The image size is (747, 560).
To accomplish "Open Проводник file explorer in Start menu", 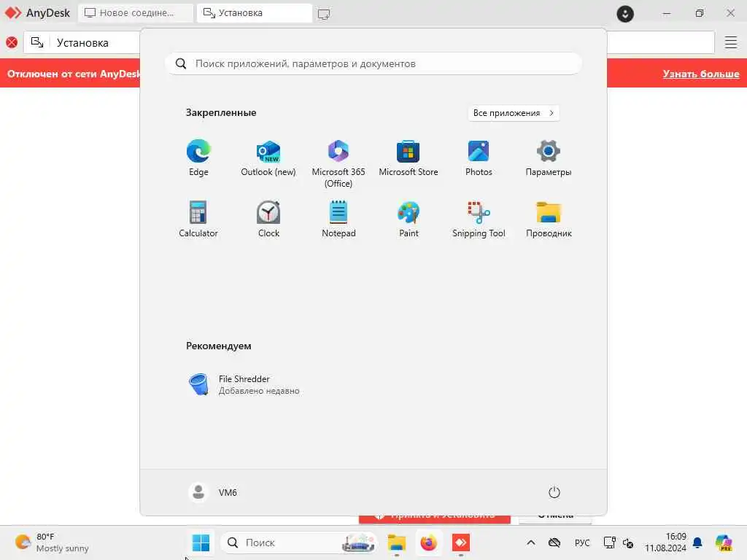I will coord(549,219).
